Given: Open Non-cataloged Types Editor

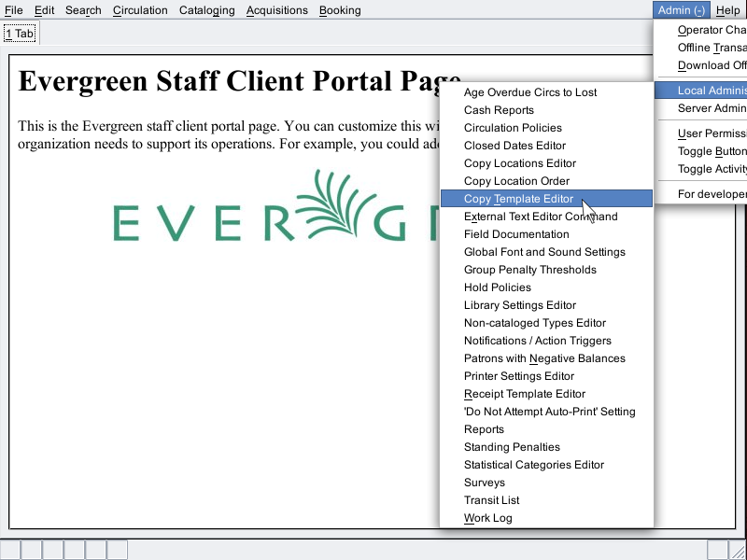Looking at the screenshot, I should [546, 323].
